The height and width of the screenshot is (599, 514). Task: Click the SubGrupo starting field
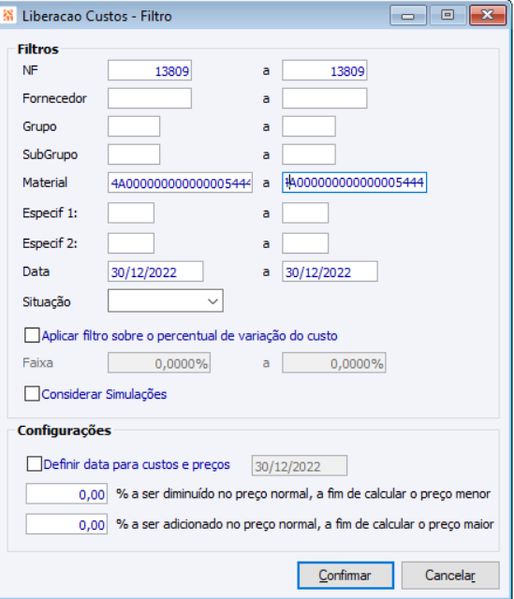tap(134, 154)
